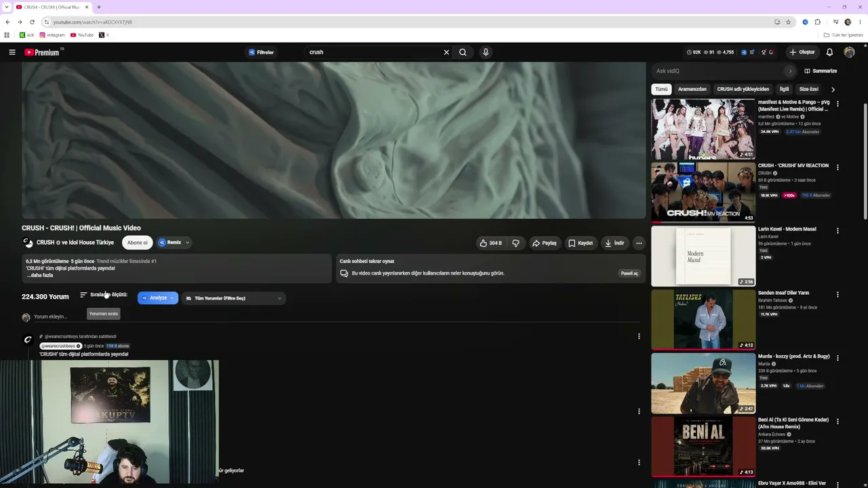Select the 'Size özel' filter chip

pos(809,89)
